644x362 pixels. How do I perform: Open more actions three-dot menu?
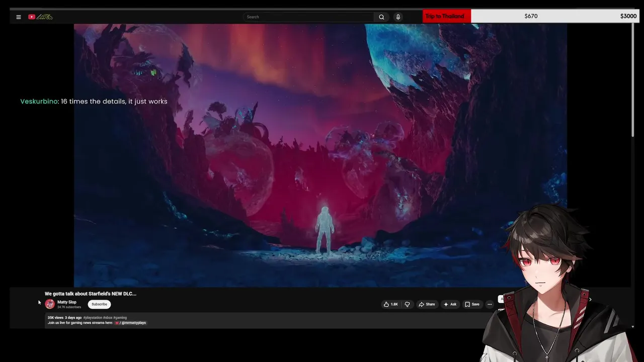click(x=490, y=304)
